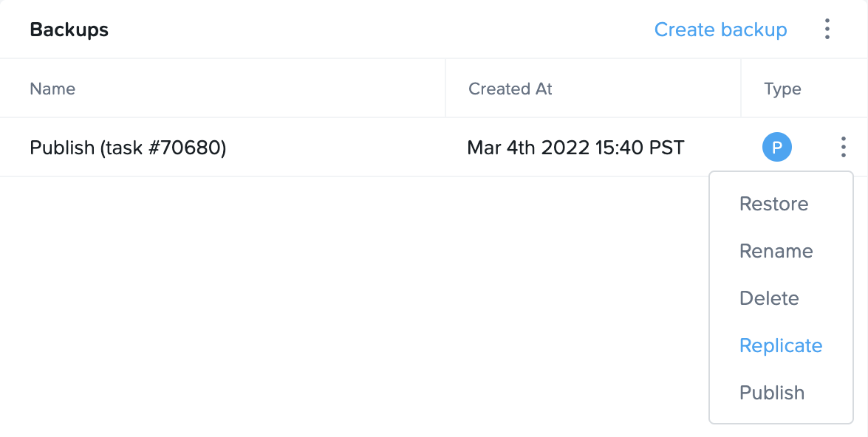The width and height of the screenshot is (868, 437).
Task: Click the Replicate highlighted menu entry
Action: click(780, 345)
